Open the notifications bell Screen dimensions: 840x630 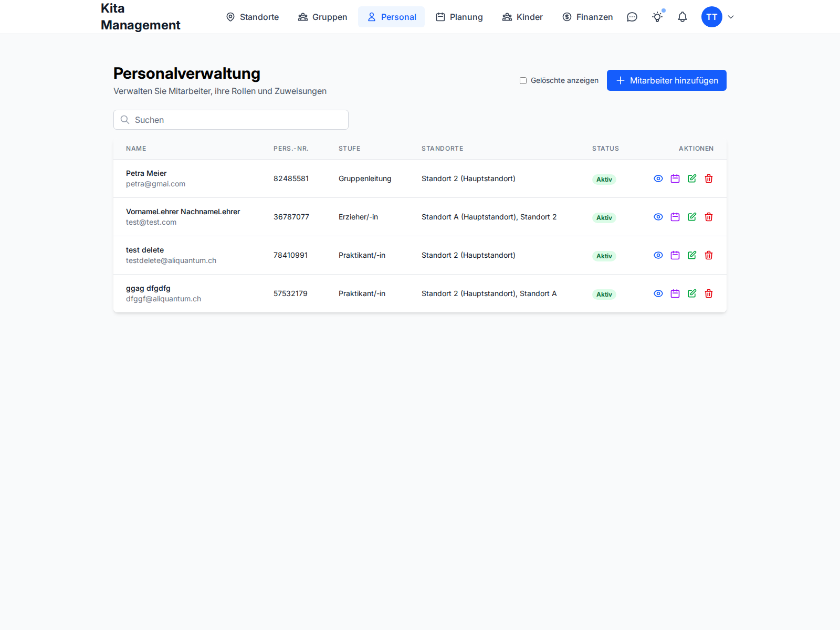(682, 17)
